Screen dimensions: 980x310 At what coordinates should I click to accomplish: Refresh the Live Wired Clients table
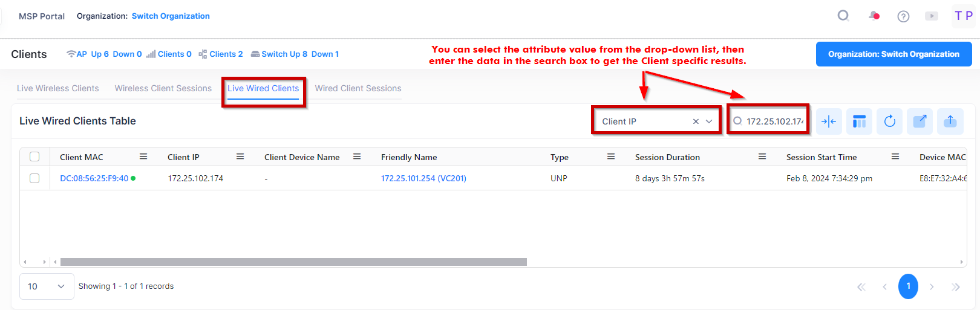pyautogui.click(x=889, y=121)
